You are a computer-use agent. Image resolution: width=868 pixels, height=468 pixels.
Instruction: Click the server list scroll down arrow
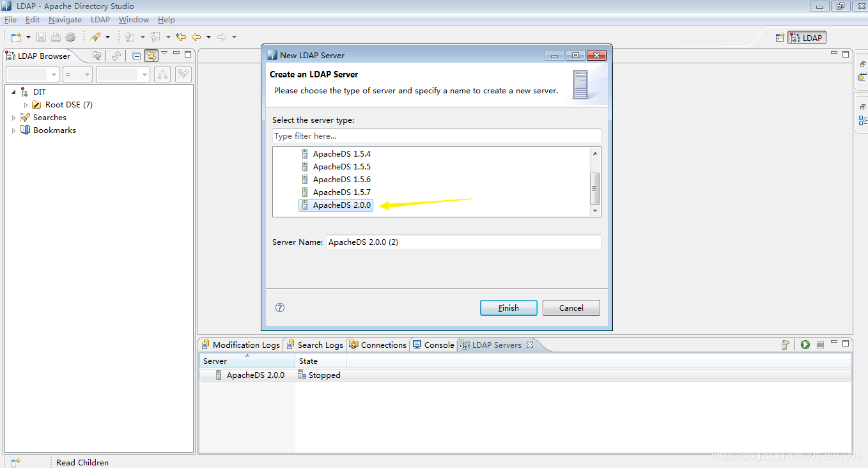(x=595, y=211)
